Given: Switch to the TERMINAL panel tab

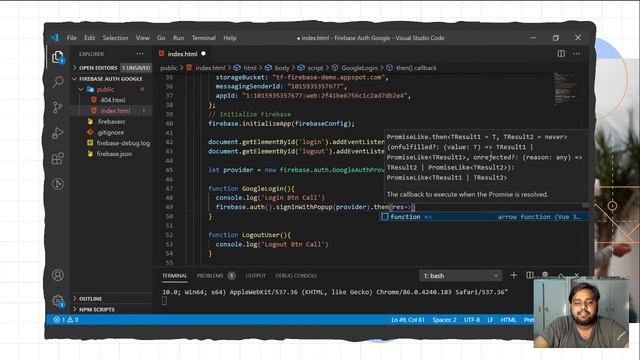Looking at the screenshot, I should (x=174, y=276).
